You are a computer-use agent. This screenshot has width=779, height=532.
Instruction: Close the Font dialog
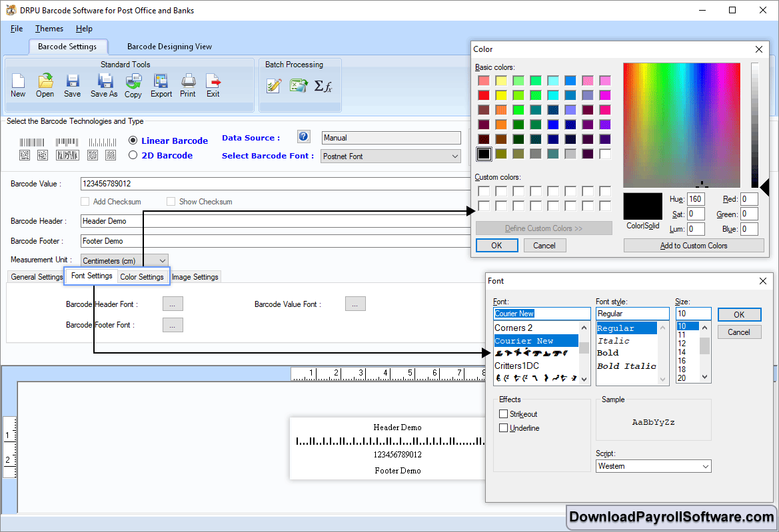tap(762, 281)
